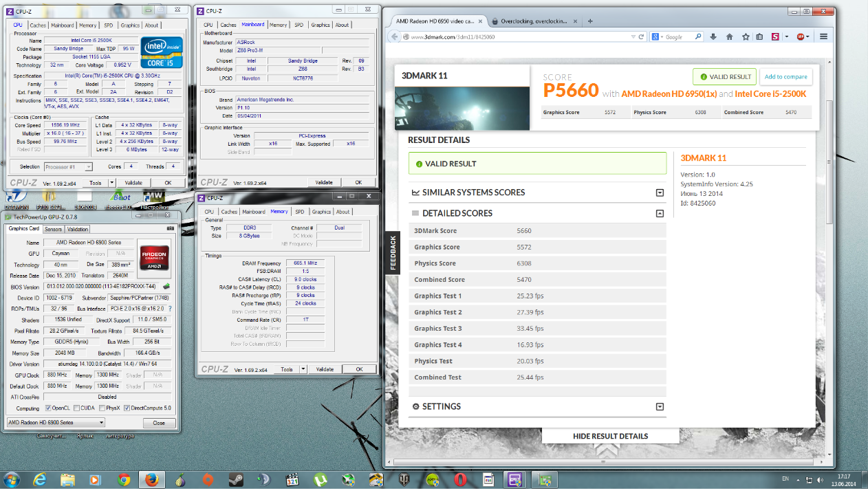Click the red S toolbar extension icon
The width and height of the screenshot is (868, 495).
tap(775, 36)
